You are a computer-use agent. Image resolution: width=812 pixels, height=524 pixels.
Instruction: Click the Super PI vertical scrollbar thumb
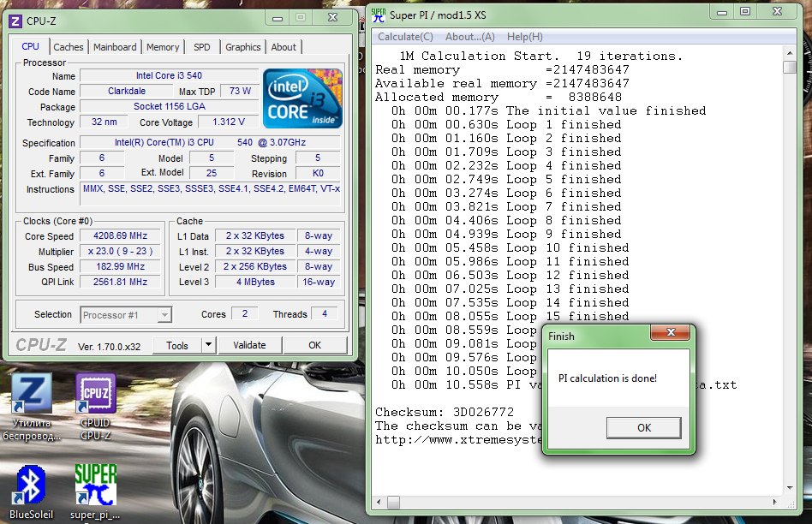click(x=789, y=68)
